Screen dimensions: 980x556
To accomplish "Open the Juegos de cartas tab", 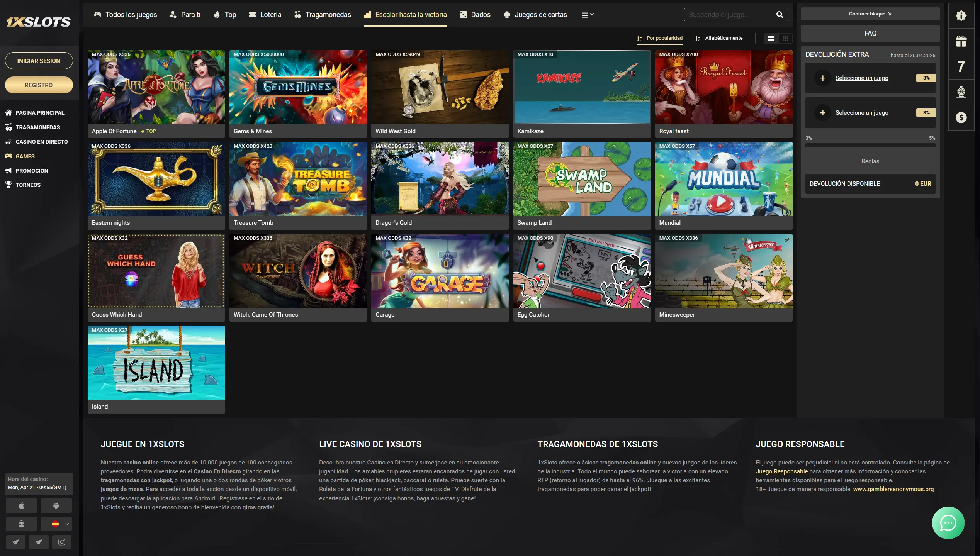I will [535, 15].
